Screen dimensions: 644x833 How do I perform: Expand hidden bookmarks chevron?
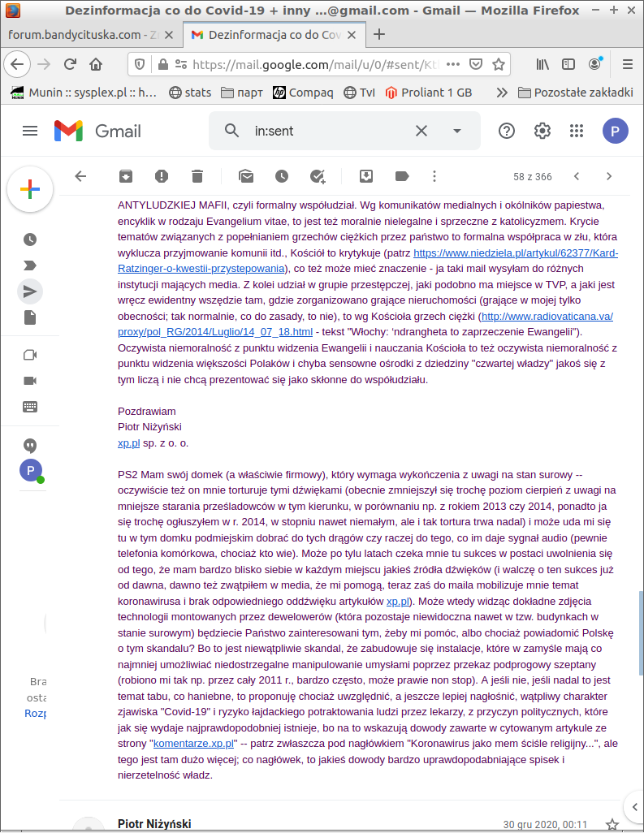click(x=502, y=93)
